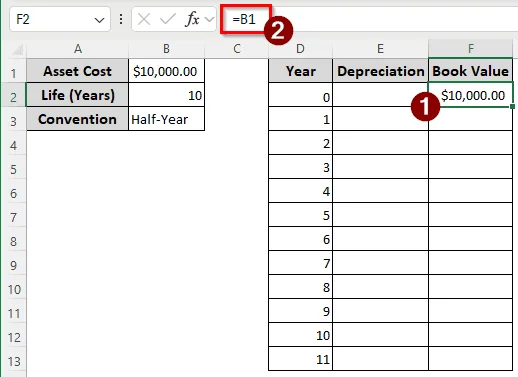Click the Asset Cost label cell
518x377 pixels.
pos(78,71)
